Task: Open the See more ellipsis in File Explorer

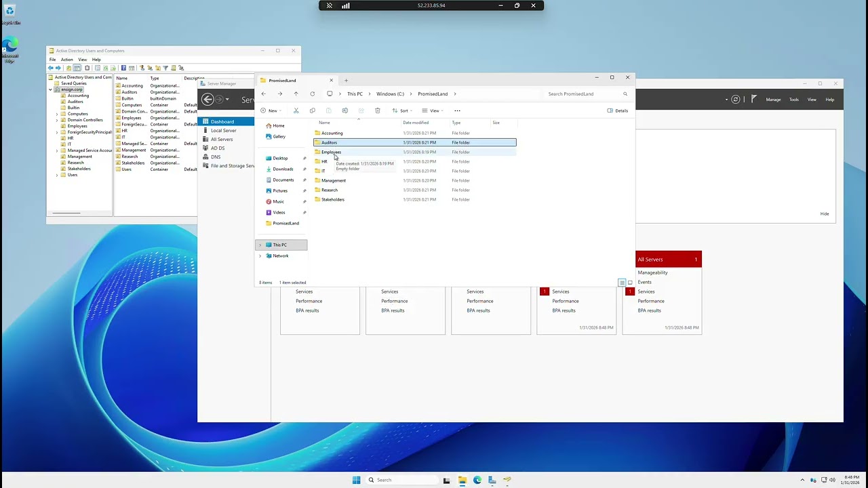Action: [457, 110]
